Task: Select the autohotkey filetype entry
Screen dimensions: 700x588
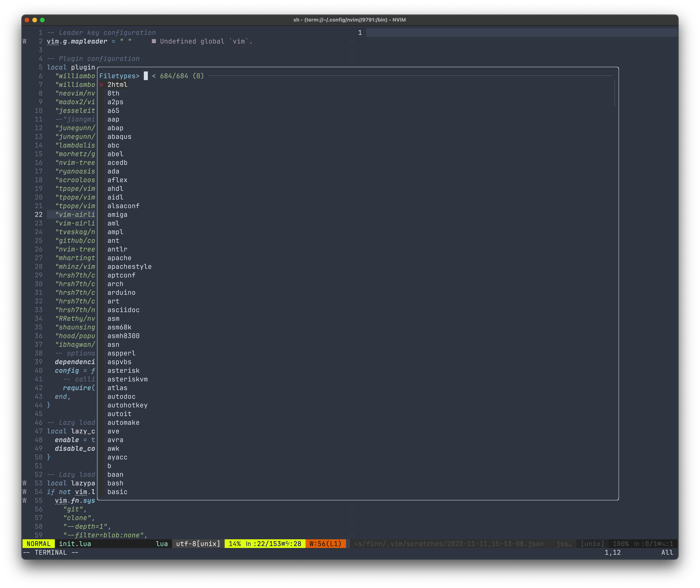Action: [x=127, y=405]
